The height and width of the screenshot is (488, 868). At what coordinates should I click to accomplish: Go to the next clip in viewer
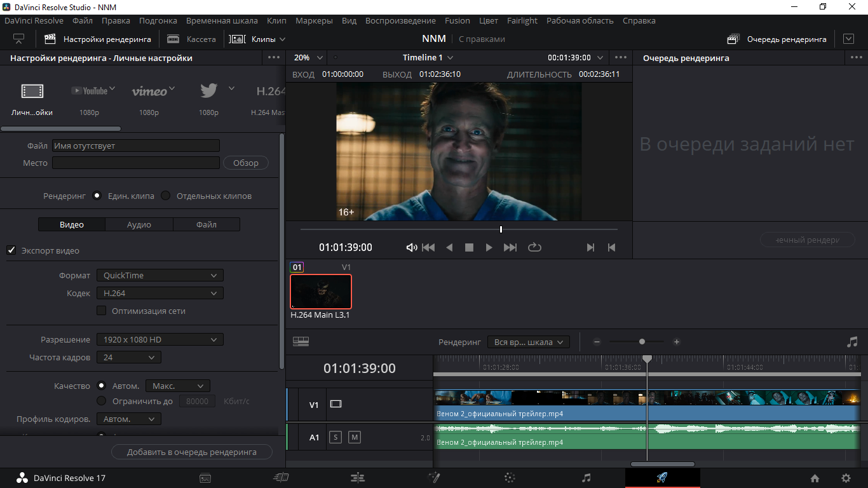coord(590,248)
